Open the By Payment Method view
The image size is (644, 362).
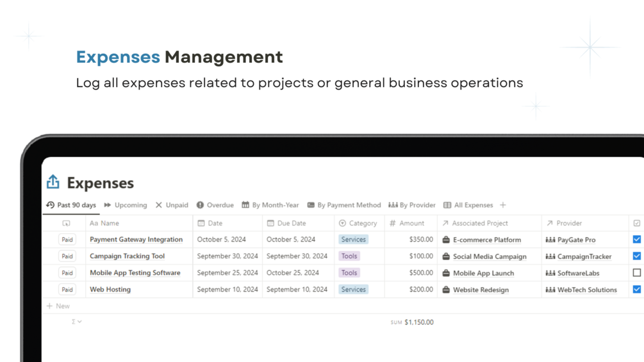coord(343,205)
